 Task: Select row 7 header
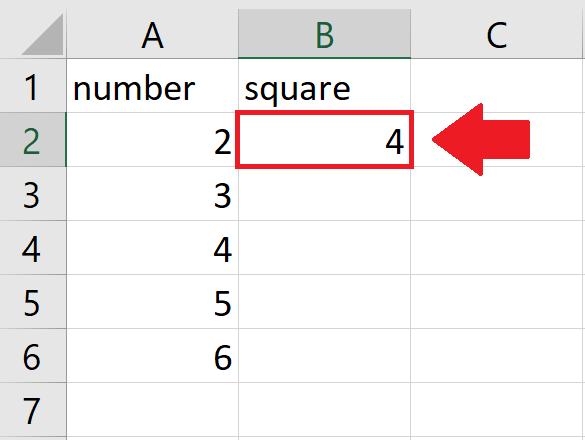tap(33, 410)
